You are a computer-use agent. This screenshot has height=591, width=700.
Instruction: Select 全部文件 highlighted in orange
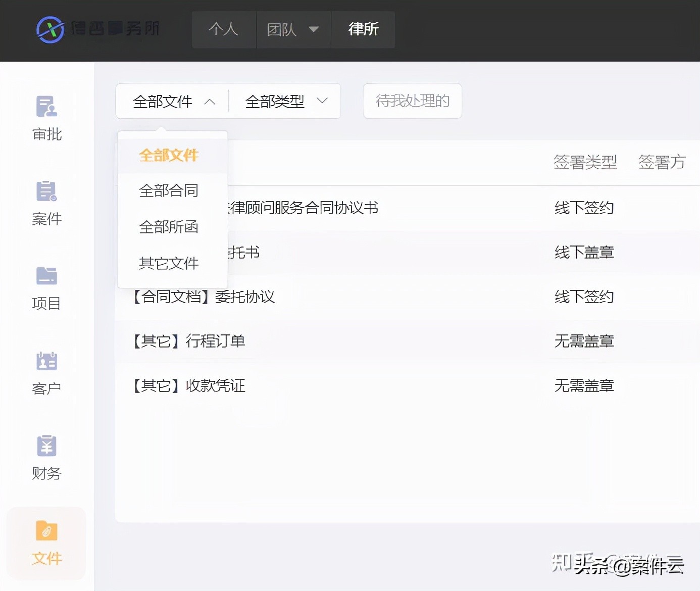(x=169, y=155)
